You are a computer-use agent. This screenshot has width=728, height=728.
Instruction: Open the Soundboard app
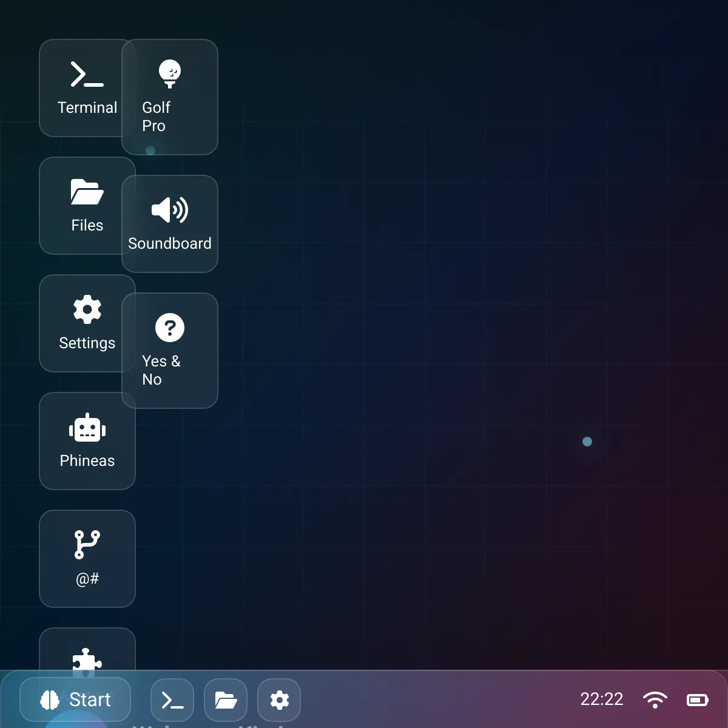[x=170, y=224]
